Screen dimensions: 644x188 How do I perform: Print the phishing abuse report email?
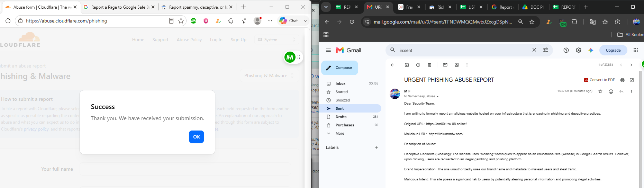(x=622, y=80)
